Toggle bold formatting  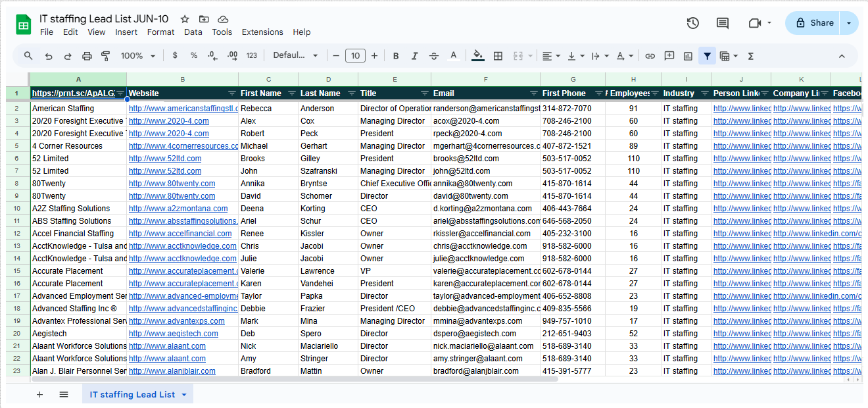tap(396, 56)
